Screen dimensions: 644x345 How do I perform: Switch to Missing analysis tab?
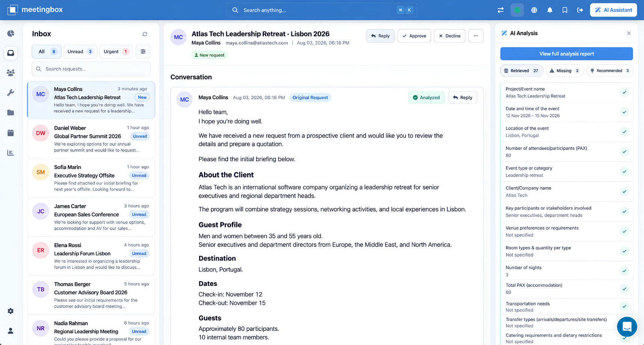click(x=565, y=71)
